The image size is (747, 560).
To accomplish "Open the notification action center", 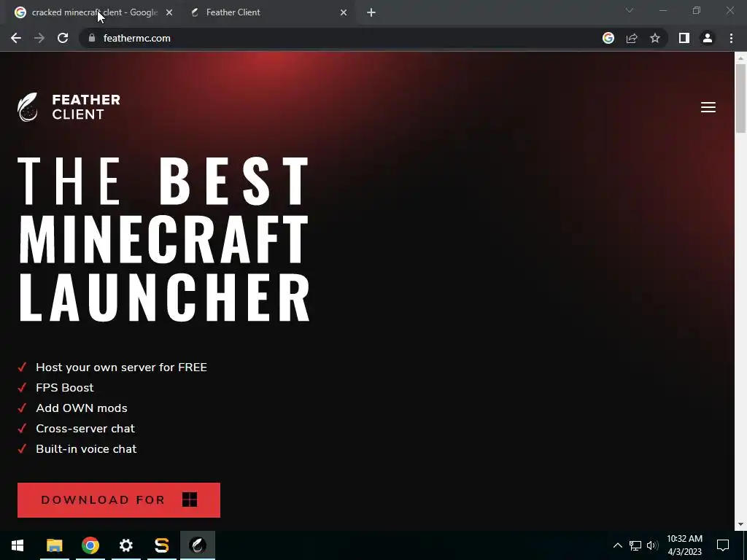I will point(723,545).
